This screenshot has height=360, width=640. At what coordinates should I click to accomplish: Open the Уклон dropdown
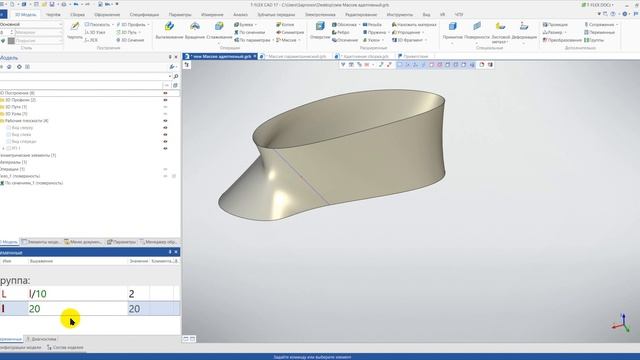(x=382, y=40)
